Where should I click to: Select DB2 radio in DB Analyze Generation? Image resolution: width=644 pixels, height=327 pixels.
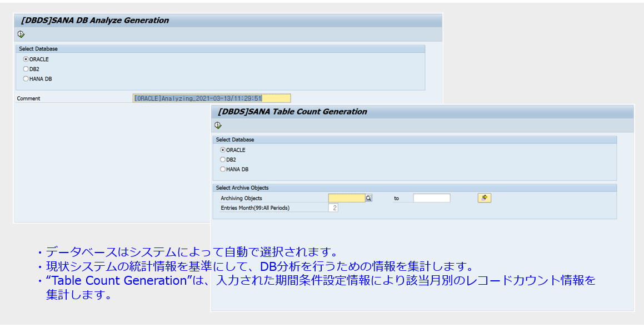(26, 69)
